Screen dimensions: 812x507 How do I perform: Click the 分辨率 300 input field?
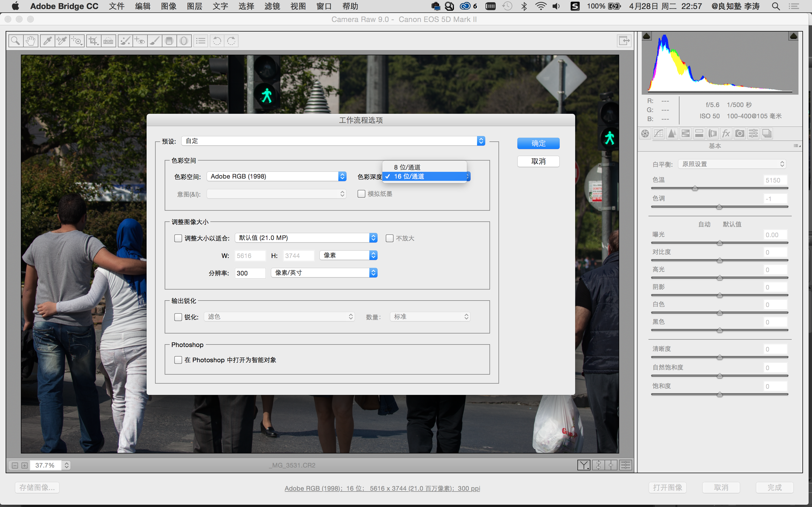pos(250,273)
